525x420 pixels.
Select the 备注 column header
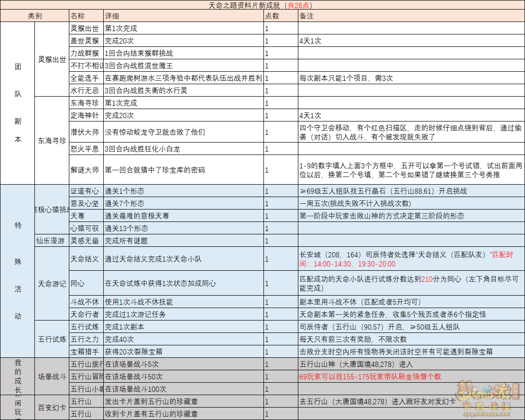point(412,16)
